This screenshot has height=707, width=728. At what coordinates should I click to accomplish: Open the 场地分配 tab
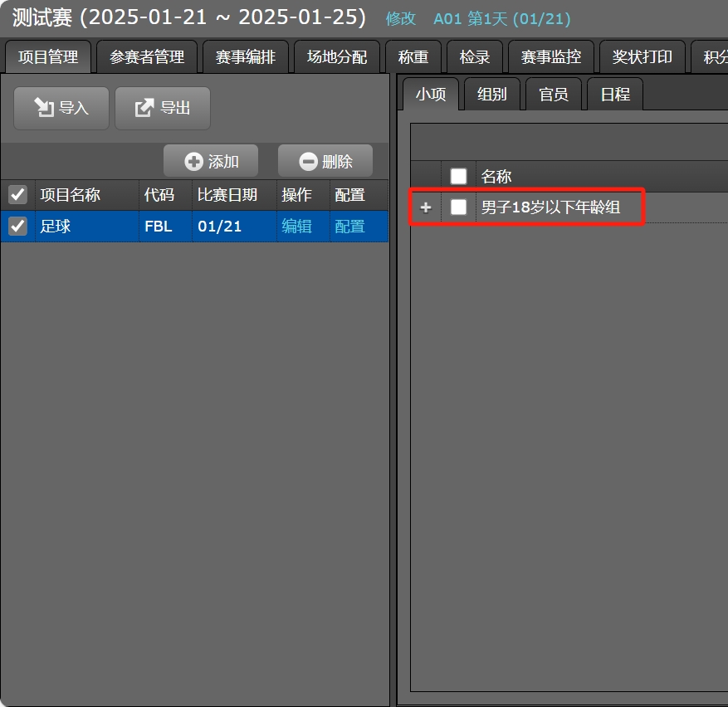pos(337,57)
